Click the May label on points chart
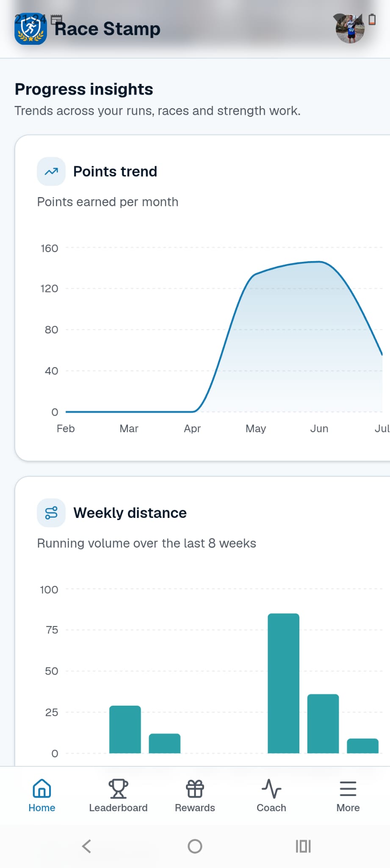Image resolution: width=390 pixels, height=868 pixels. (256, 428)
